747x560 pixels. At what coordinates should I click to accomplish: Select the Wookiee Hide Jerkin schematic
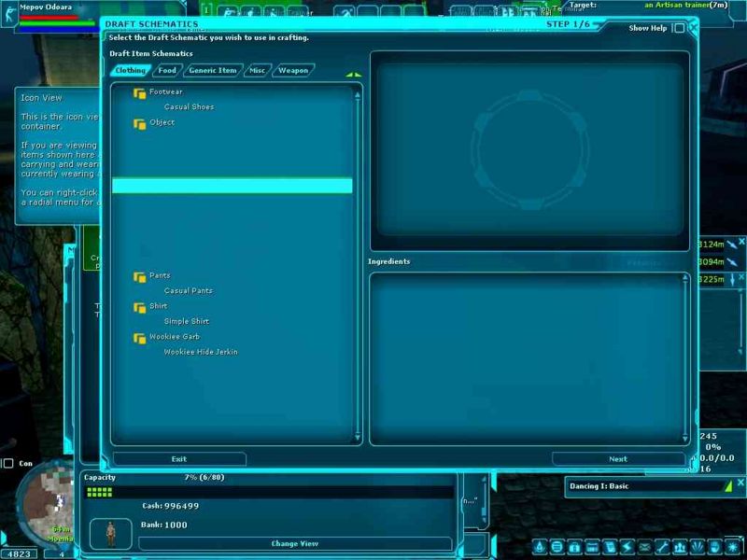(x=201, y=352)
